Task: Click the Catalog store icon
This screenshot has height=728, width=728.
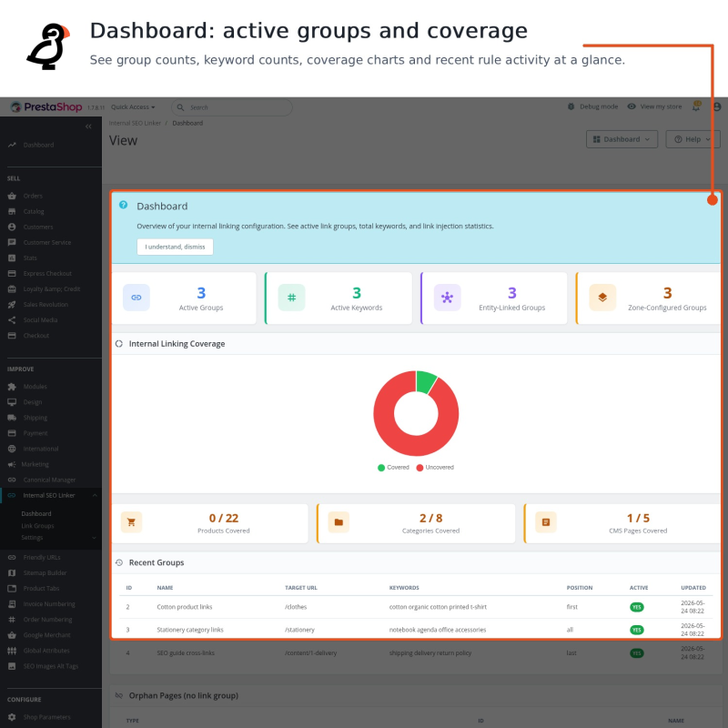Action: click(12, 211)
